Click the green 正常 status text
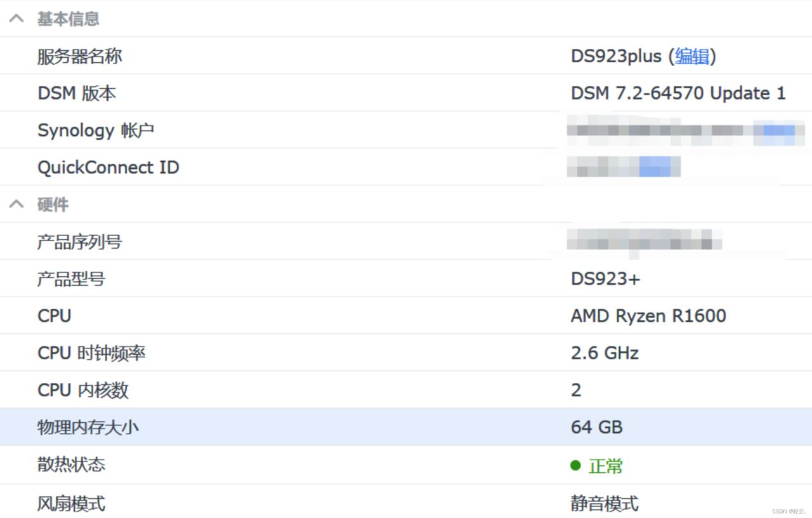 pyautogui.click(x=605, y=467)
